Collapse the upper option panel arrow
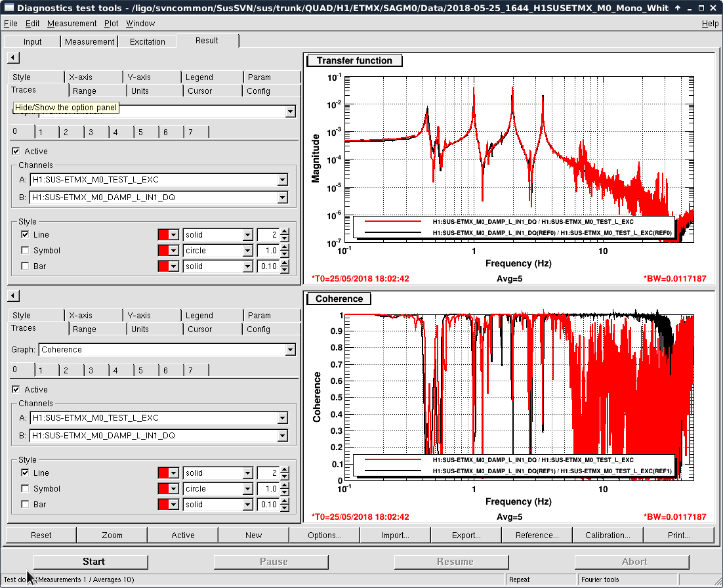Image resolution: width=723 pixels, height=588 pixels. point(13,58)
